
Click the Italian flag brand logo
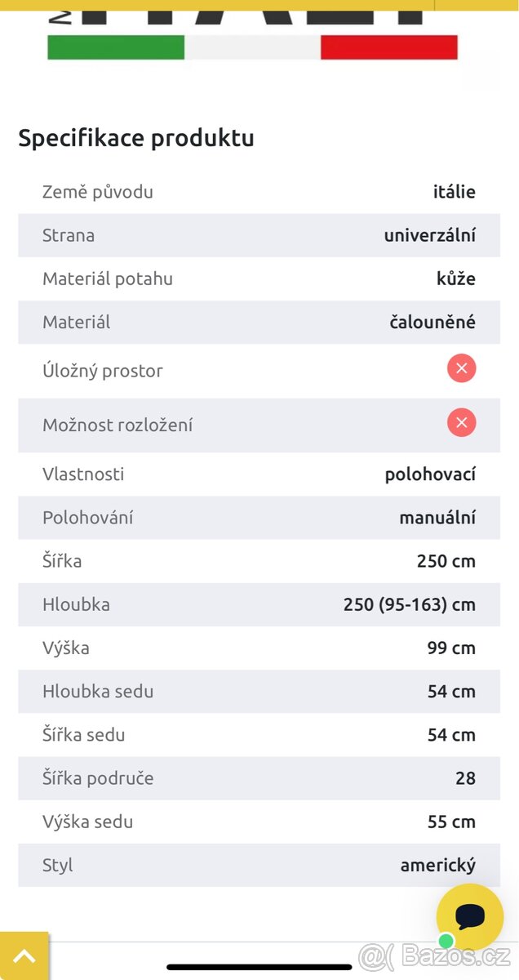point(253,46)
